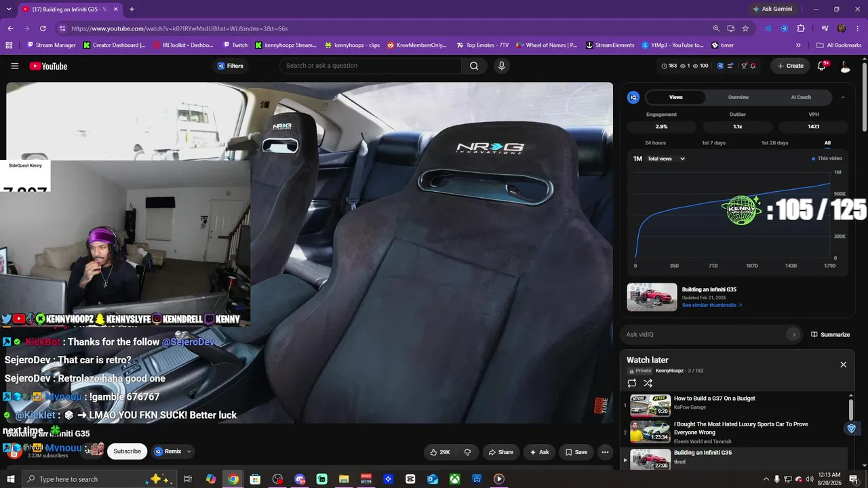Open the three-dot more actions menu
The width and height of the screenshot is (868, 488).
click(x=605, y=452)
